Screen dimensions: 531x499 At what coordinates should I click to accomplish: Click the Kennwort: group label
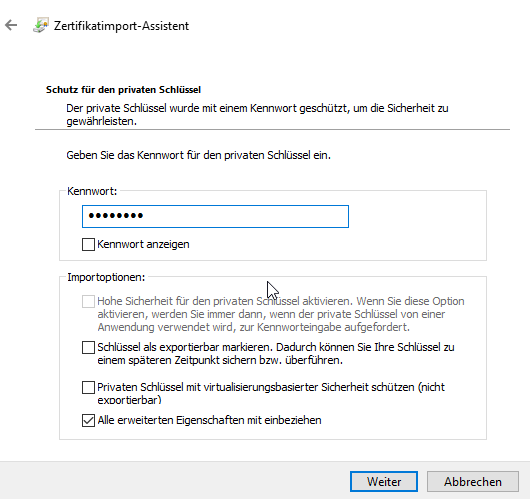tap(92, 191)
